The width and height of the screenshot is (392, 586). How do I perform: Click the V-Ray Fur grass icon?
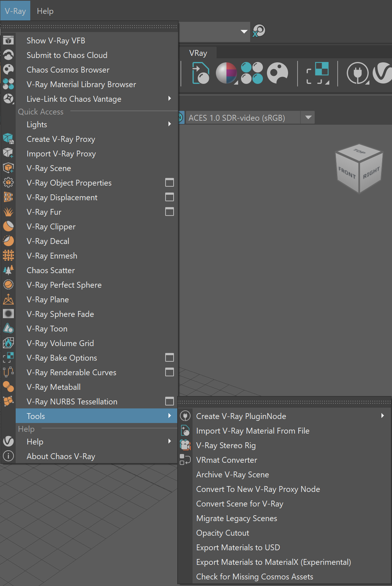(x=8, y=212)
